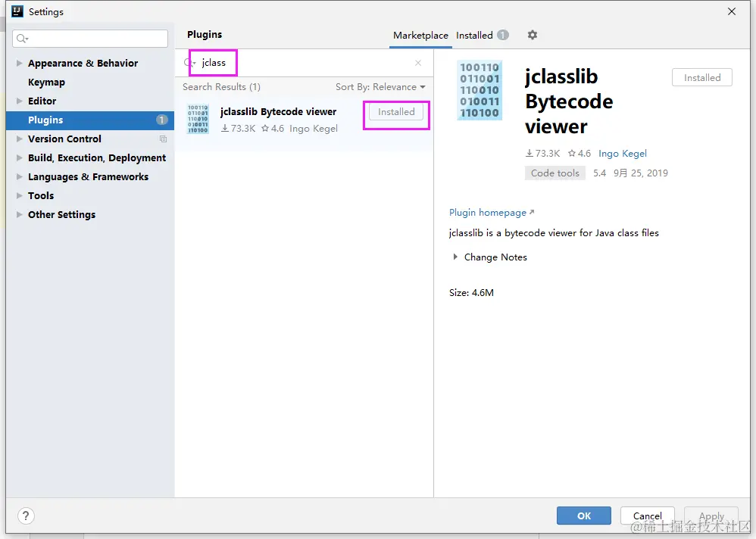This screenshot has height=539, width=756.
Task: Click the Cancel button
Action: [x=647, y=516]
